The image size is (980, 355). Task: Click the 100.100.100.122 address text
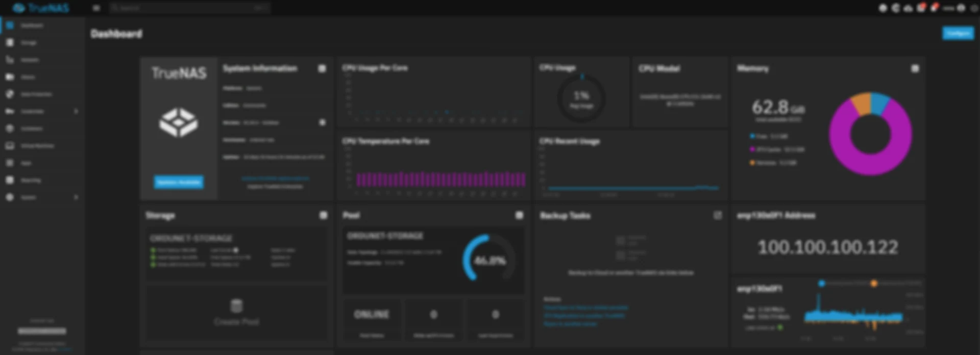828,247
